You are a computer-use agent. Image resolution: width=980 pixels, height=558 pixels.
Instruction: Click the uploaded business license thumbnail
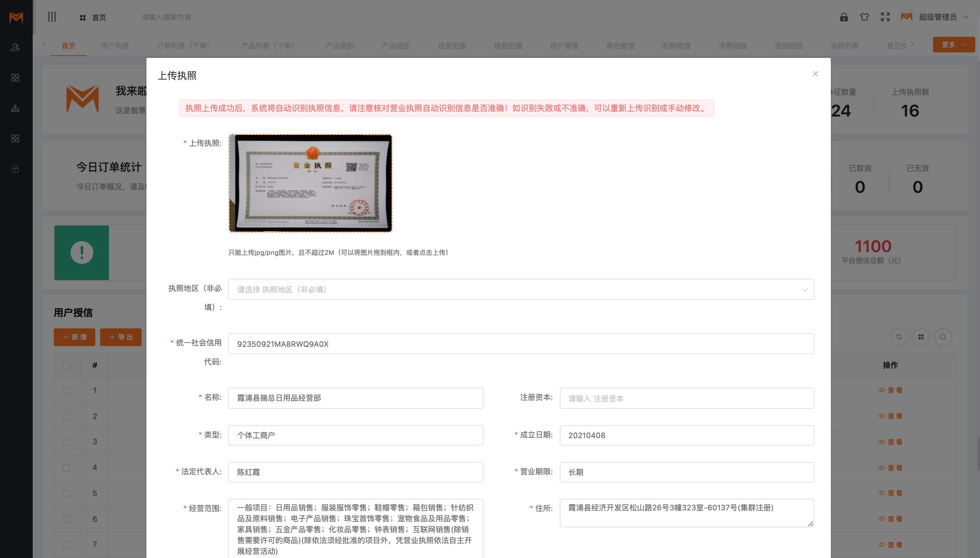(x=310, y=183)
